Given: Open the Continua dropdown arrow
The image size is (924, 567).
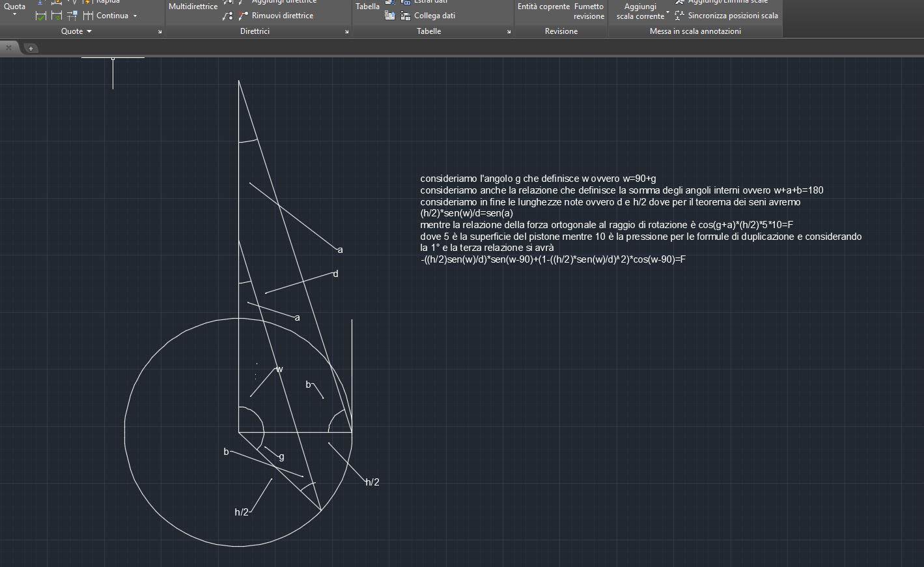Looking at the screenshot, I should click(x=135, y=16).
